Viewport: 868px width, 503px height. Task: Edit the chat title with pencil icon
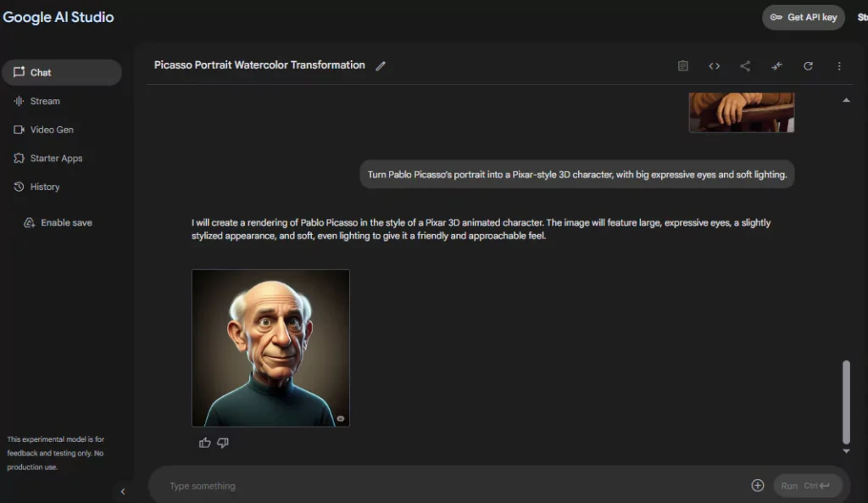tap(381, 66)
